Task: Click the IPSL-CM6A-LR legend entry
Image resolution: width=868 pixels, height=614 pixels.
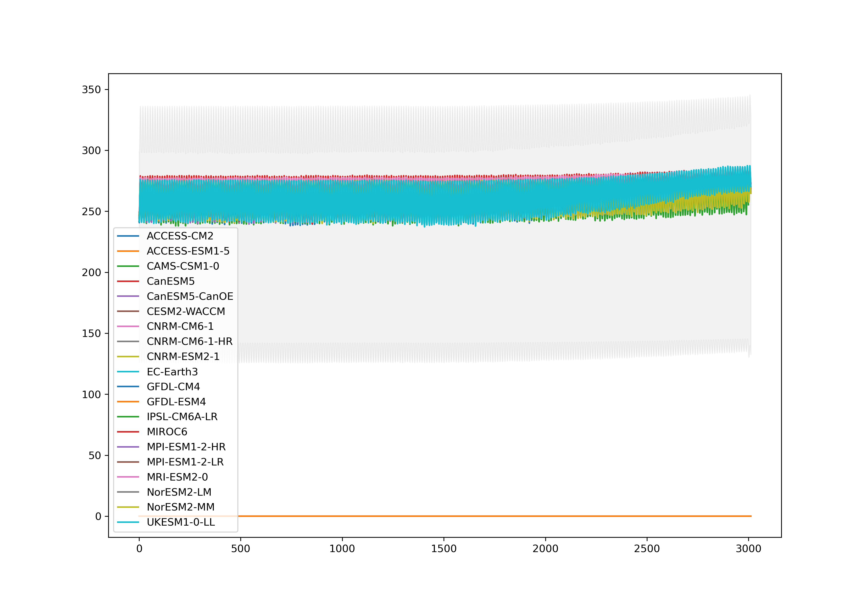Action: [x=182, y=417]
